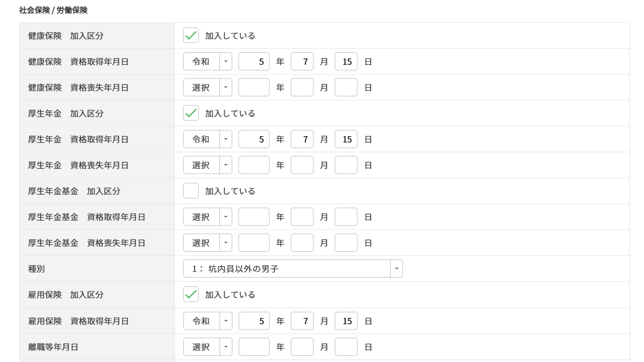The width and height of the screenshot is (644, 362).
Task: Click month field of 健康保険 資格喪失年月日
Action: (302, 88)
